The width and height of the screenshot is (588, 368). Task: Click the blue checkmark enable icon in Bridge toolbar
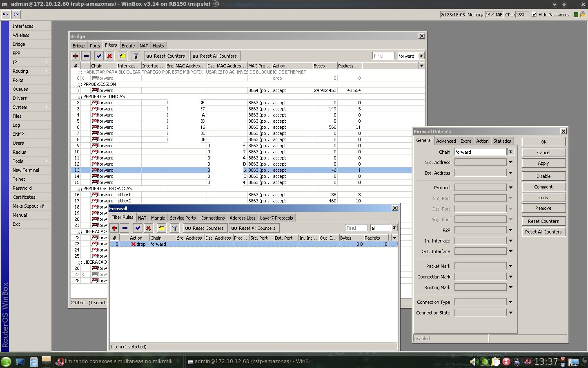coord(99,56)
